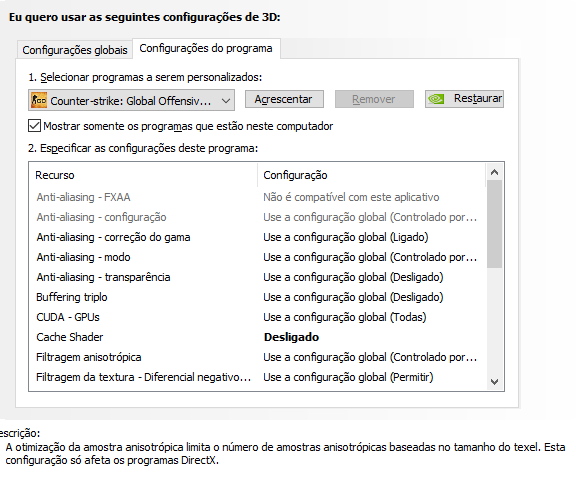The image size is (576, 481).
Task: Select the Configurações do programa tab
Action: click(206, 48)
